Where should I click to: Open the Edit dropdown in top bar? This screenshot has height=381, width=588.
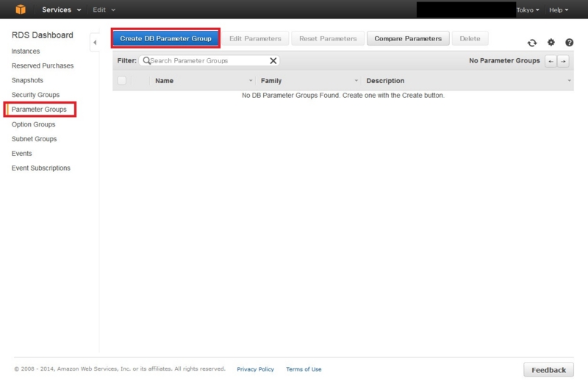(104, 10)
